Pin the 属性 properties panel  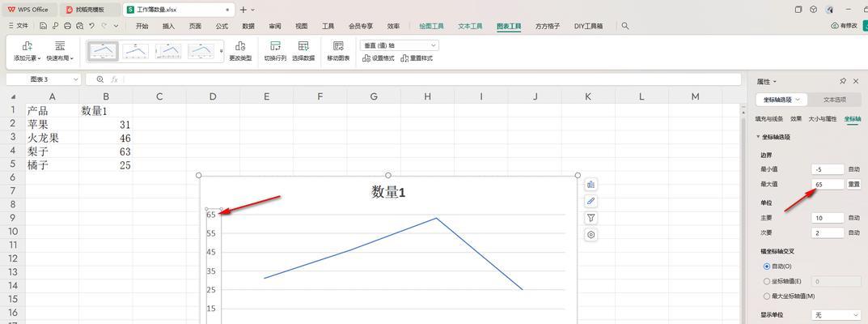coord(843,82)
